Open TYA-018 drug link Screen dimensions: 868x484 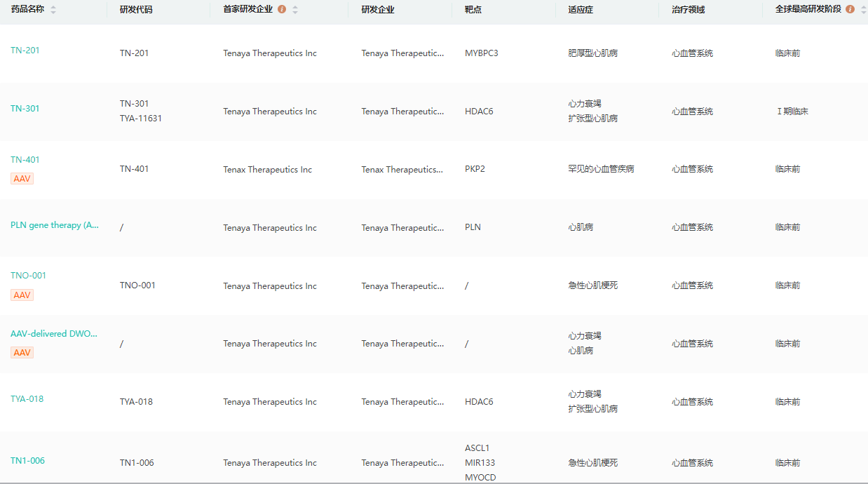click(27, 399)
